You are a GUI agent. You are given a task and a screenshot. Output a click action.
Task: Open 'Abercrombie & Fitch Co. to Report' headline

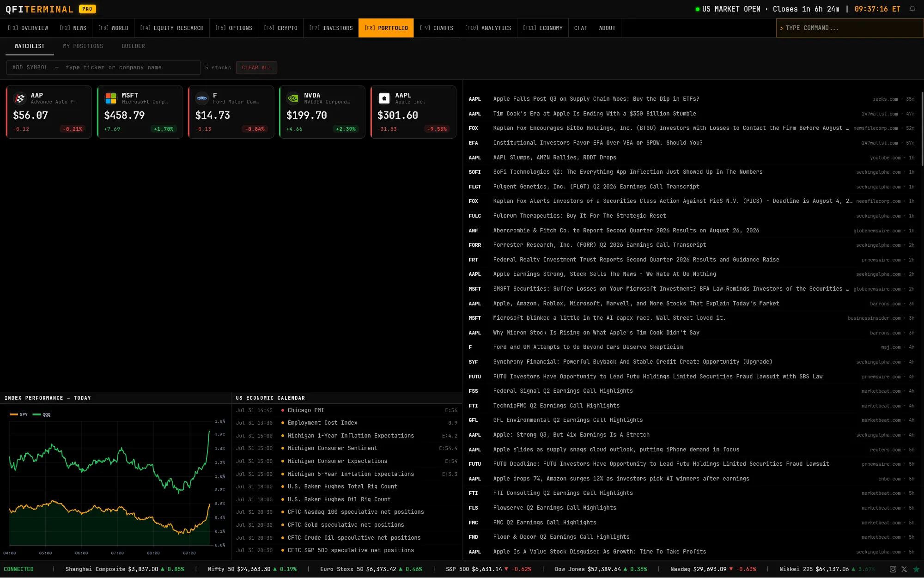point(626,231)
